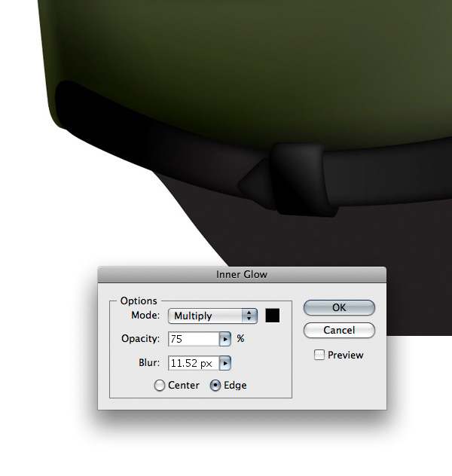The height and width of the screenshot is (476, 452).
Task: Open the Mode dropdown showing Multiply
Action: point(212,316)
